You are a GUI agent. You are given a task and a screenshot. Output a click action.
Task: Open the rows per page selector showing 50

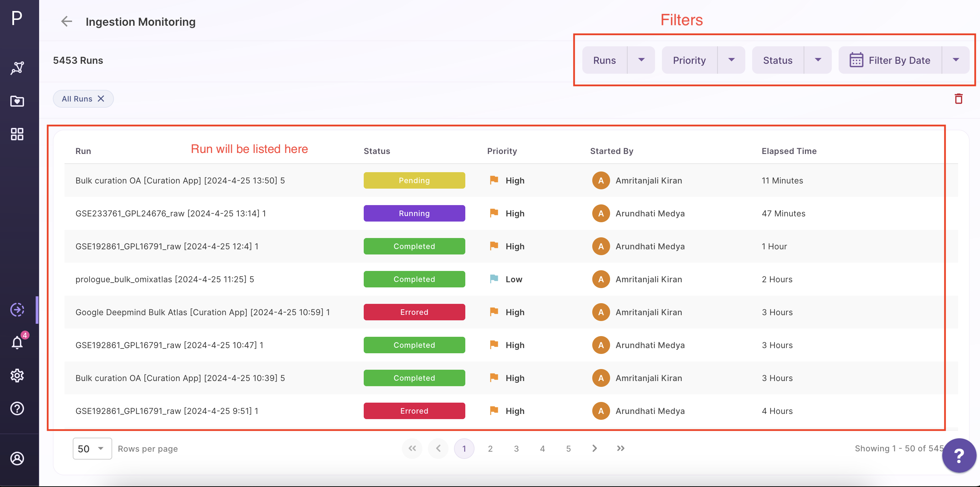pyautogui.click(x=92, y=449)
